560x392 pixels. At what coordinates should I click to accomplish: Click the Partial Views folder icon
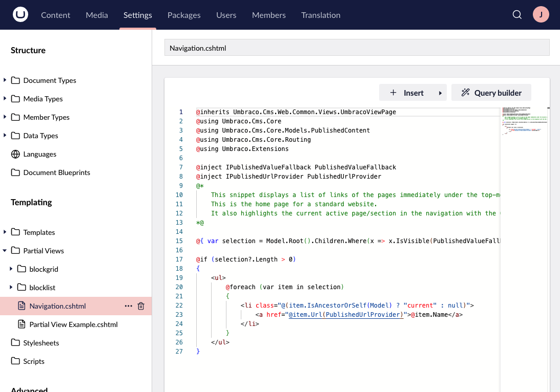(15, 251)
